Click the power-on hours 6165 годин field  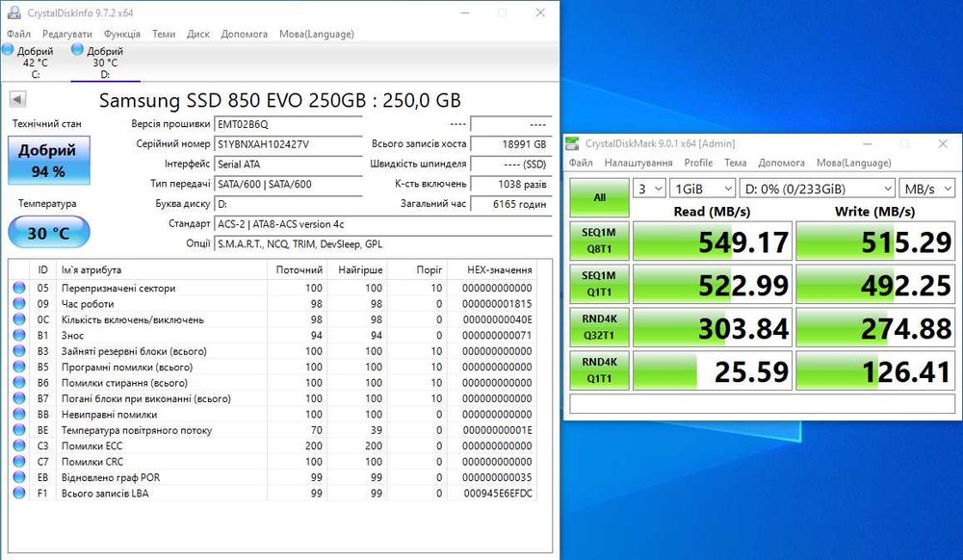511,204
